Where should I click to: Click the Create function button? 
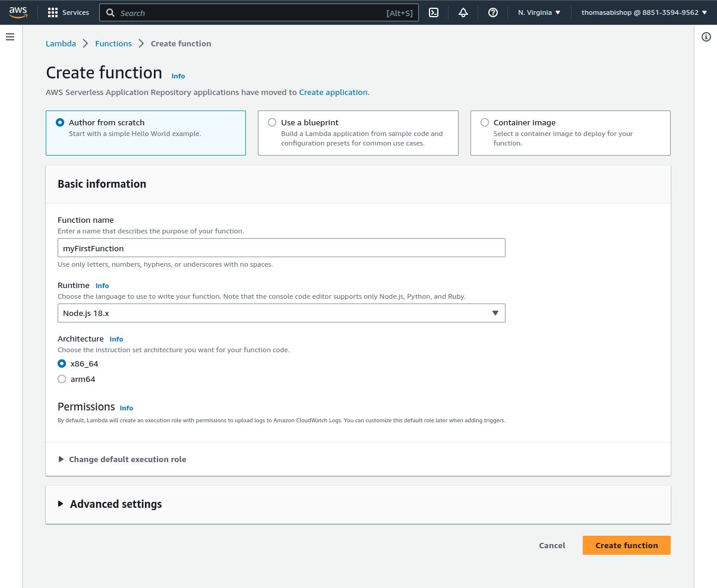pyautogui.click(x=626, y=545)
